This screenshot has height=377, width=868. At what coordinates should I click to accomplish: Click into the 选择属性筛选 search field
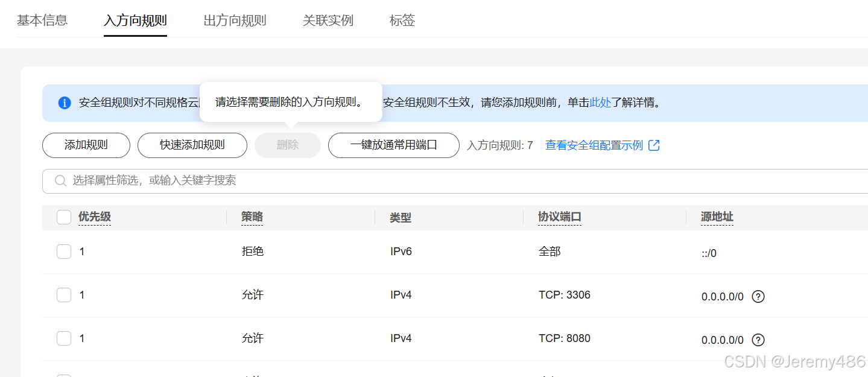[x=455, y=181]
